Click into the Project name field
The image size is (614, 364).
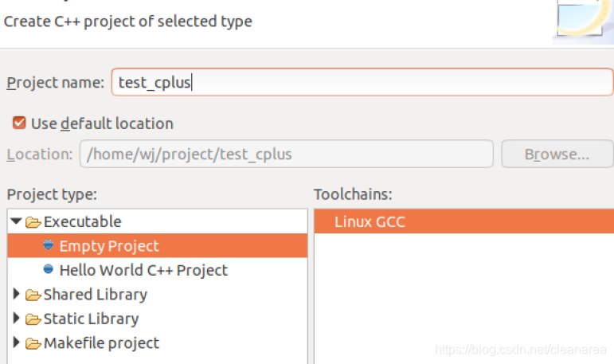click(x=362, y=82)
